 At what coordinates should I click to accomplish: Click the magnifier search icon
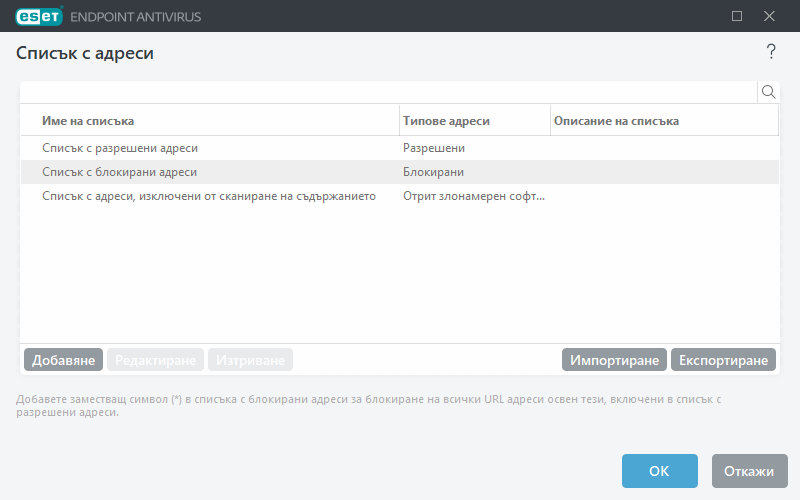tap(769, 92)
